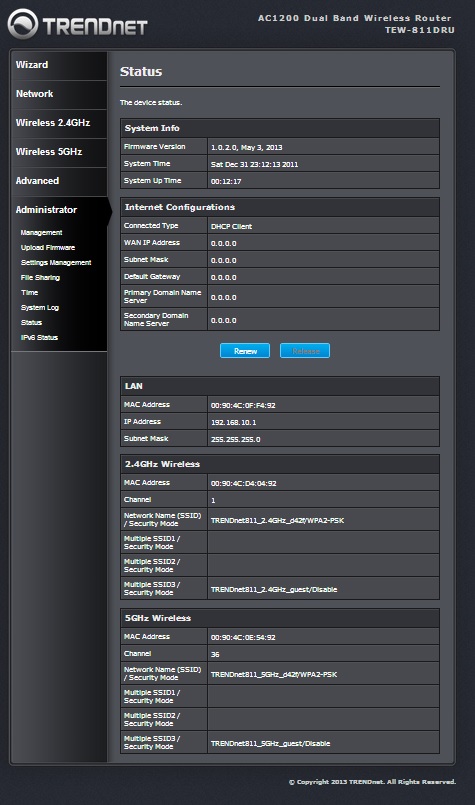The width and height of the screenshot is (475, 805).
Task: Open Upload Firmware page
Action: tap(48, 247)
